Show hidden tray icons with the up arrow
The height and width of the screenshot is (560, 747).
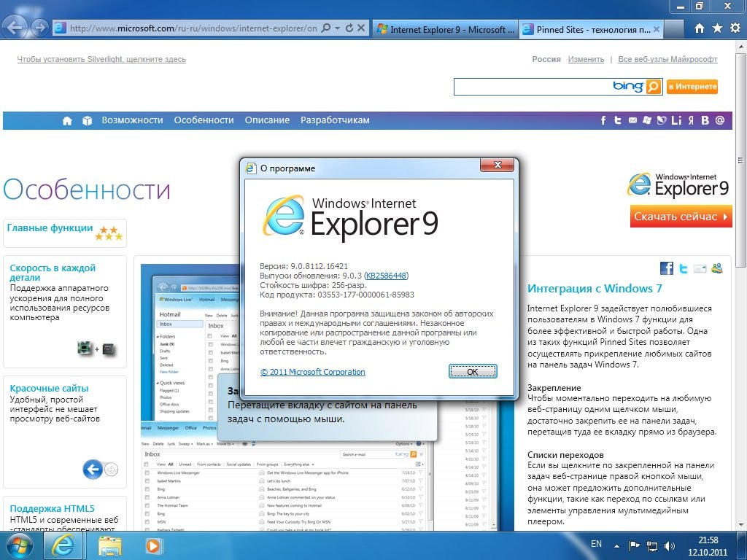[x=617, y=546]
